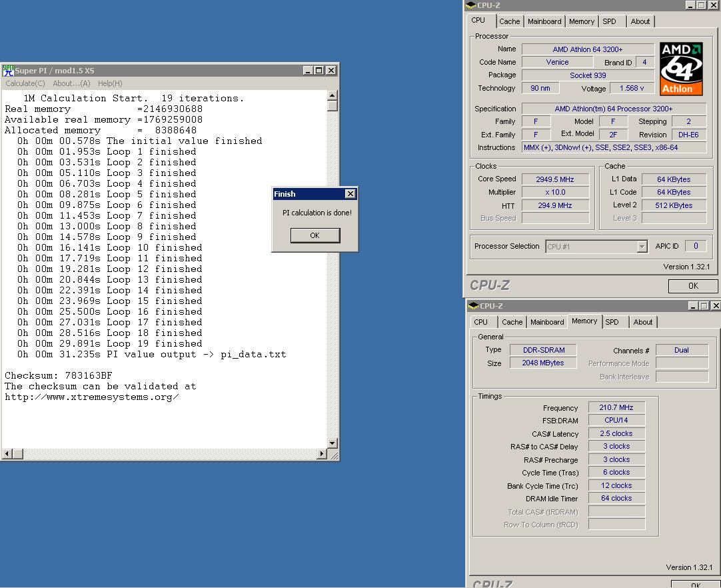Click the Super PI vertical scrollbar thumb
Screen dimensions: 721x588
coord(332,106)
